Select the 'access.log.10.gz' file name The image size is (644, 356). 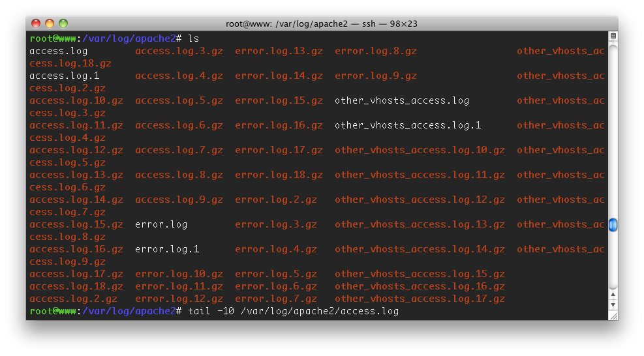(76, 100)
